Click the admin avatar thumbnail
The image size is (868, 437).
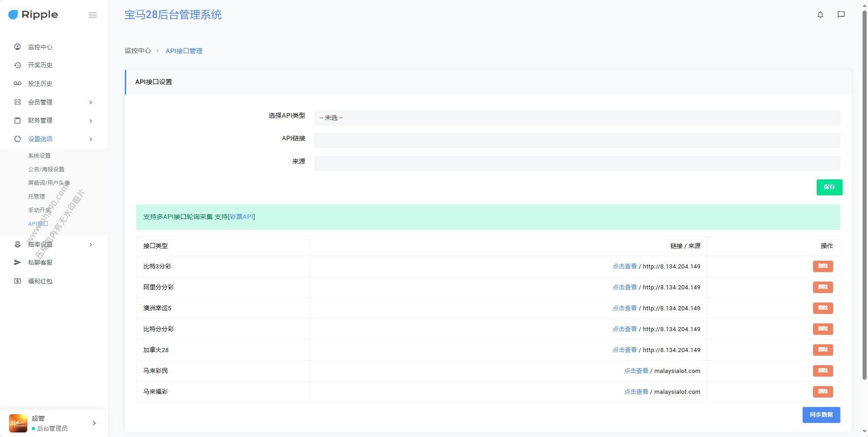point(18,423)
